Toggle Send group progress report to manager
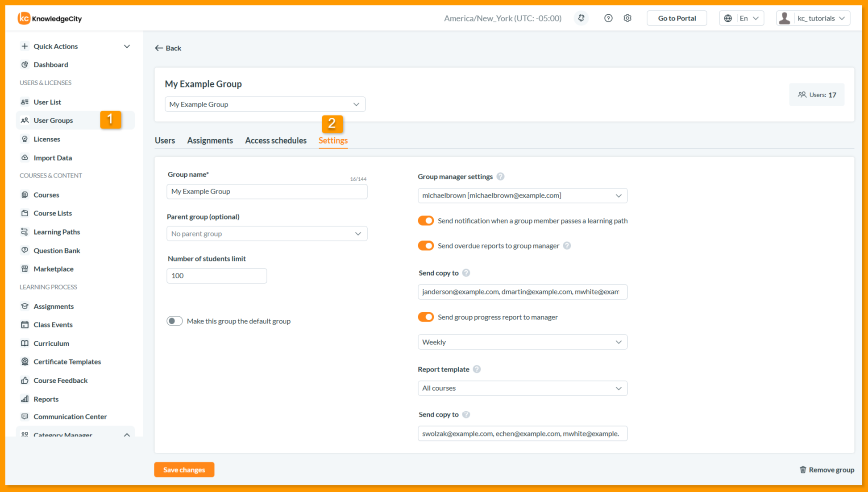Screen dimensions: 868x492 pos(426,317)
